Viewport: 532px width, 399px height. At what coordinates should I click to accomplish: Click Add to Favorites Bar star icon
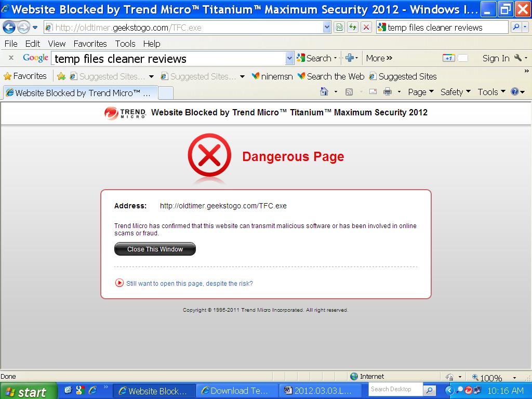(61, 76)
